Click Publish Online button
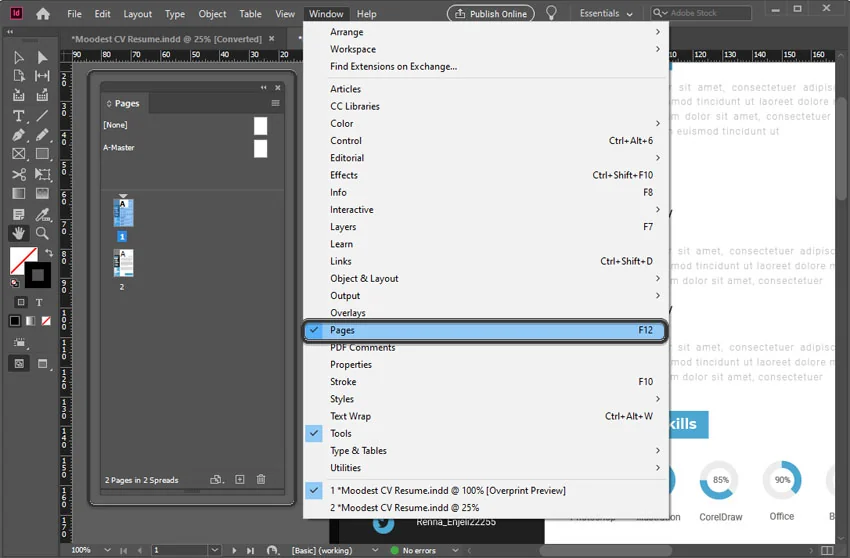 491,14
